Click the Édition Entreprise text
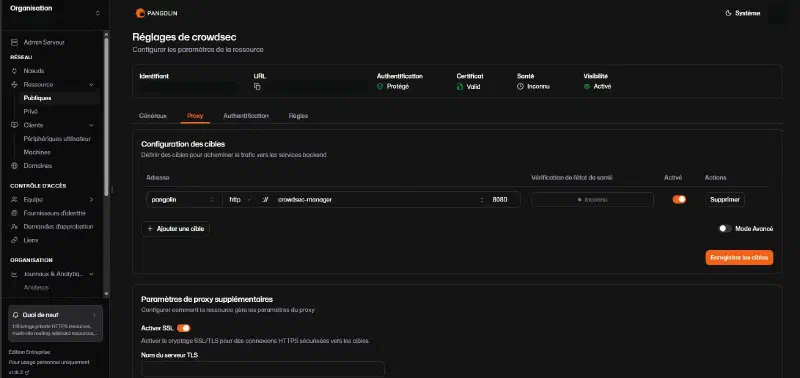800x378 pixels. 30,352
